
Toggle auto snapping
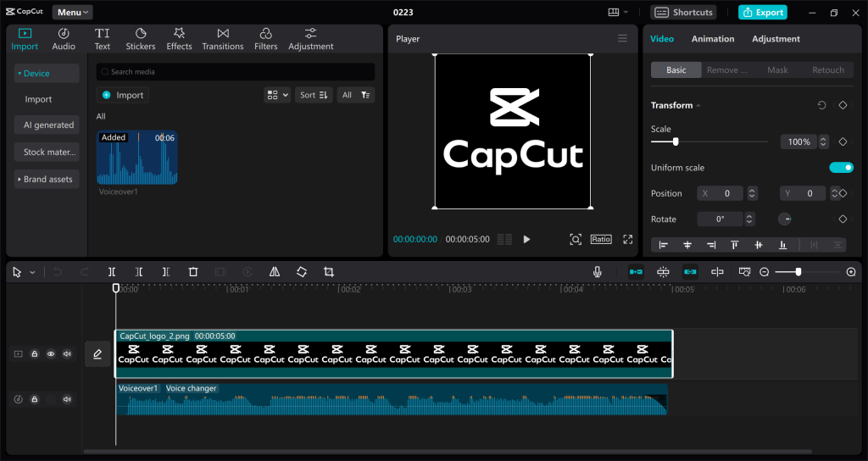click(x=663, y=272)
